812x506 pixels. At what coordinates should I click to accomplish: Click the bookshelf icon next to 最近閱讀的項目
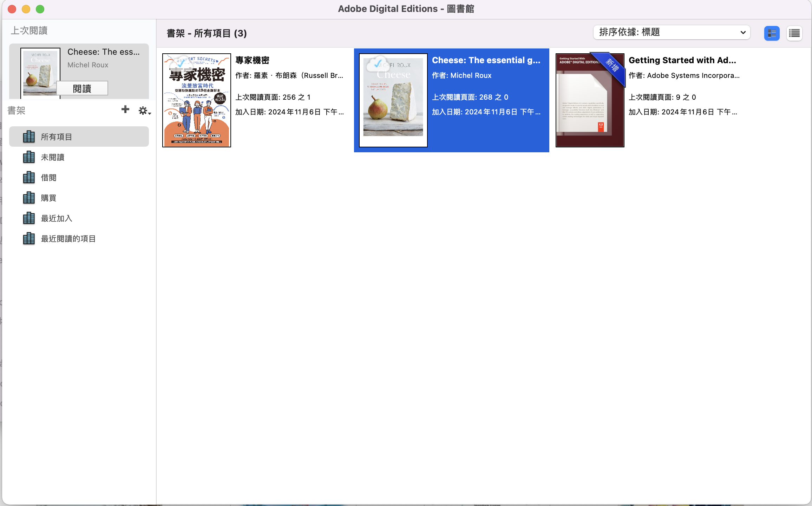pyautogui.click(x=29, y=238)
